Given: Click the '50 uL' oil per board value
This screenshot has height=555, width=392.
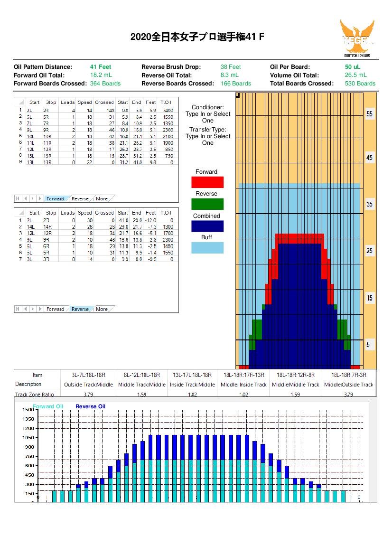Looking at the screenshot, I should coord(353,67).
